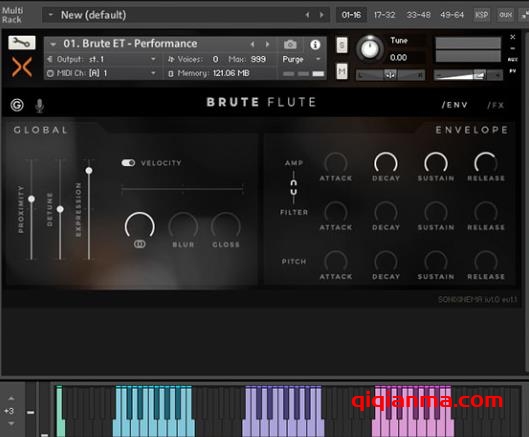Click the Tune value 0.00 field
The width and height of the screenshot is (529, 437).
click(x=398, y=58)
